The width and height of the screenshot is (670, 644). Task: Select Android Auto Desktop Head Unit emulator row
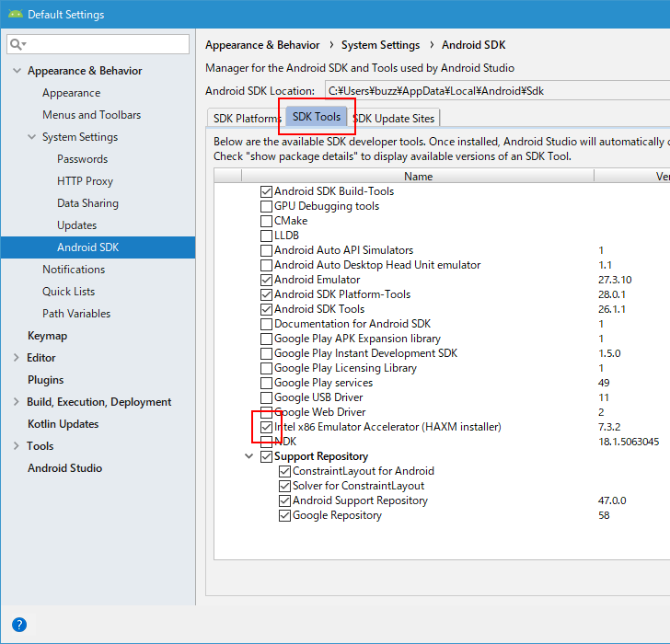pyautogui.click(x=377, y=265)
